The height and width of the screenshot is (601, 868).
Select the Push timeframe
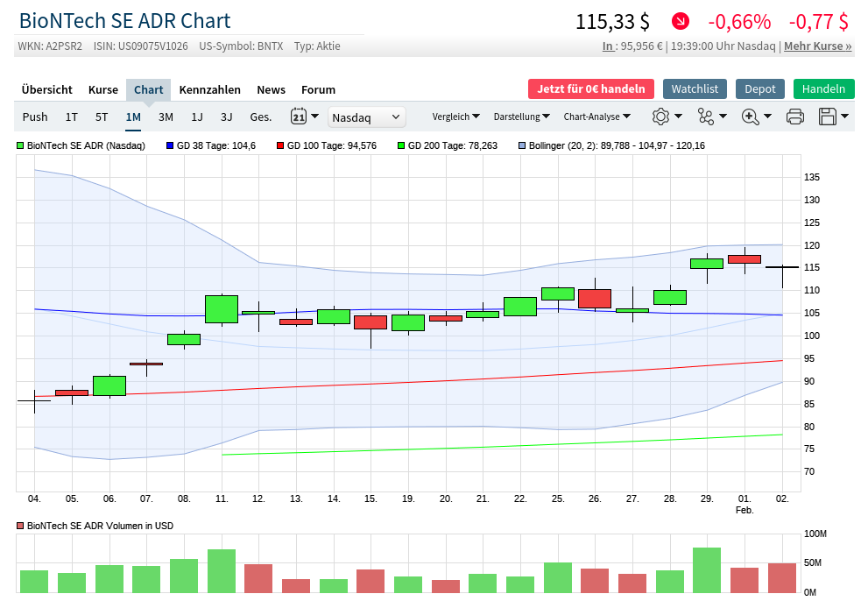point(35,117)
